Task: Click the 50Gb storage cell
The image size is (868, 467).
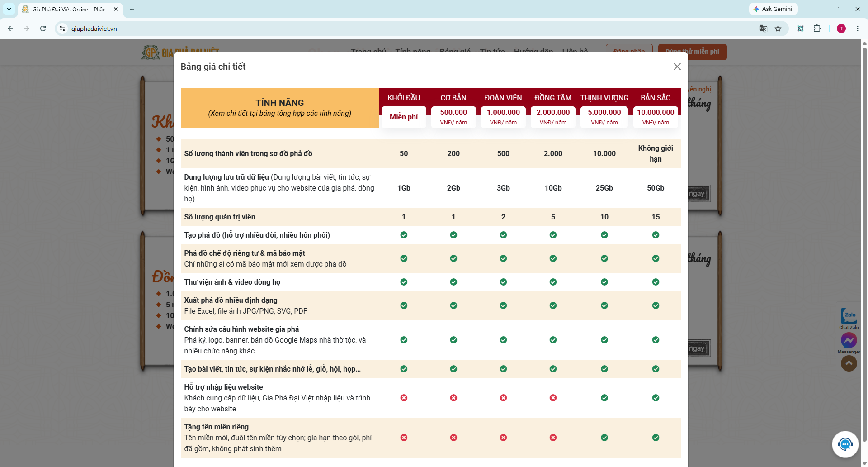Action: pos(656,188)
